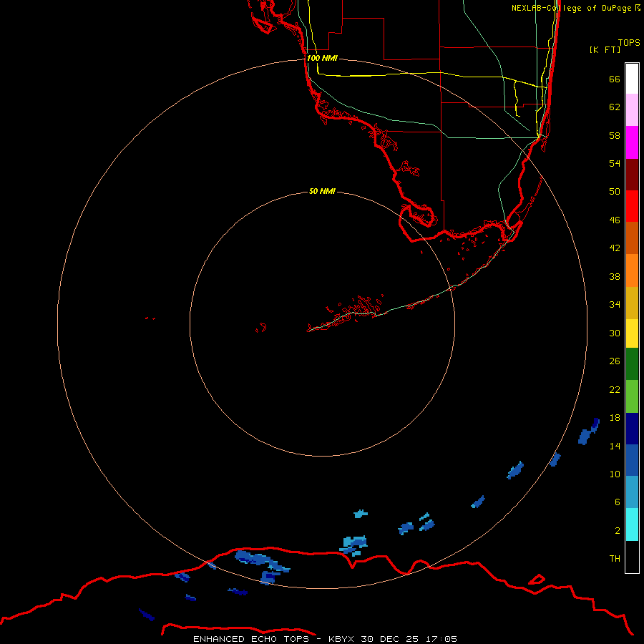Click the legend value 54
This screenshot has width=644, height=644.
coord(615,163)
